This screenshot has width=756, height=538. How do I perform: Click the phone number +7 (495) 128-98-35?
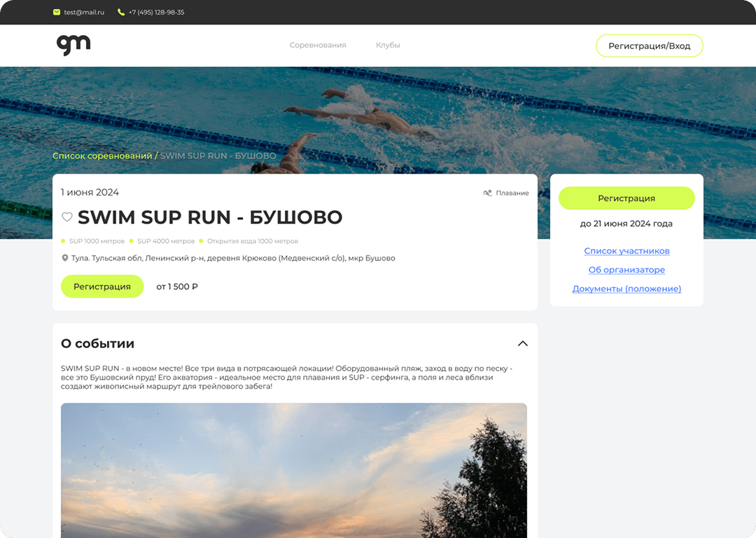coord(156,12)
